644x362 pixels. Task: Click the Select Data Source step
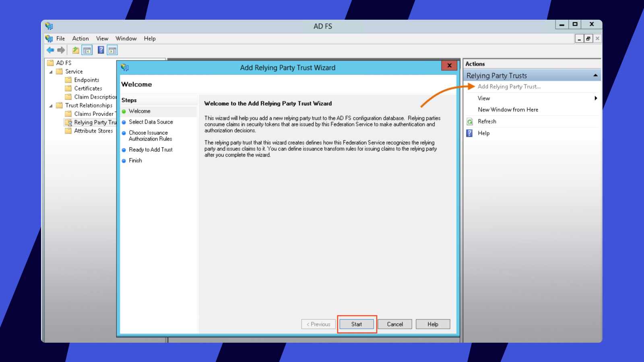tap(151, 122)
